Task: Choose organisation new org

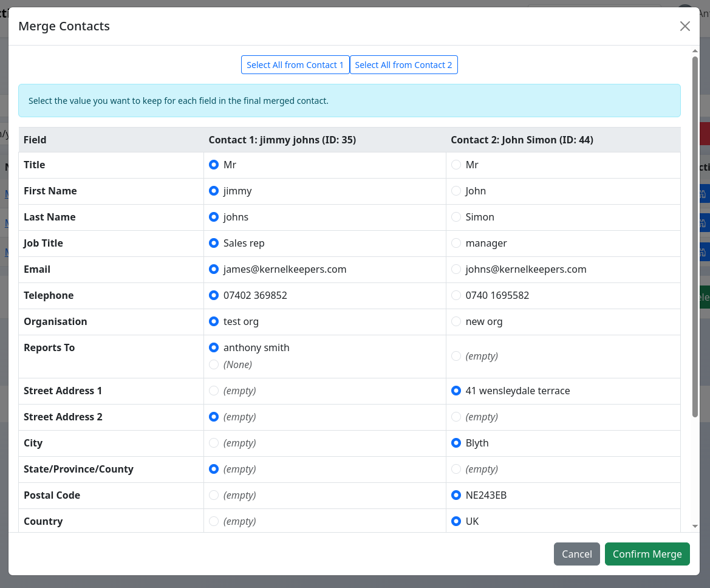Action: point(456,321)
